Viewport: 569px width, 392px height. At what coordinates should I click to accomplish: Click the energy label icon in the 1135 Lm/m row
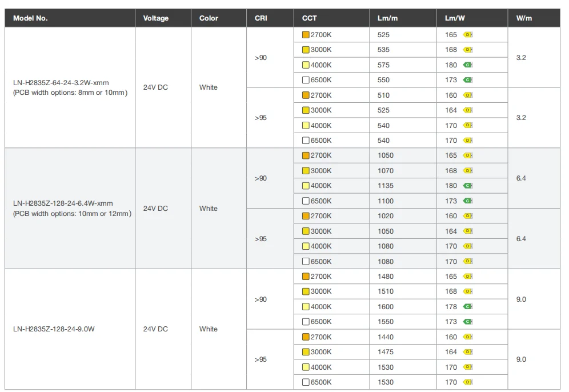click(467, 186)
